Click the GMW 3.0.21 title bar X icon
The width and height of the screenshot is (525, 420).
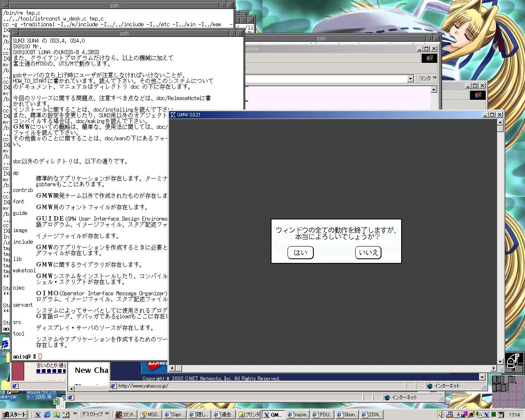point(173,115)
